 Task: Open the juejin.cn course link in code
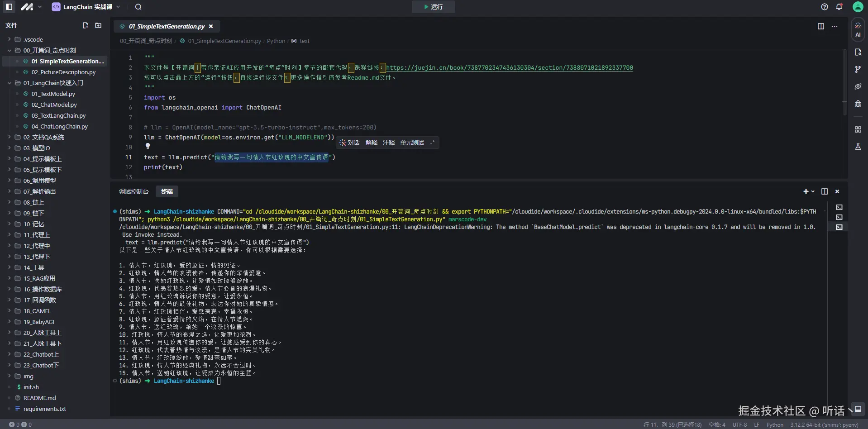[509, 67]
